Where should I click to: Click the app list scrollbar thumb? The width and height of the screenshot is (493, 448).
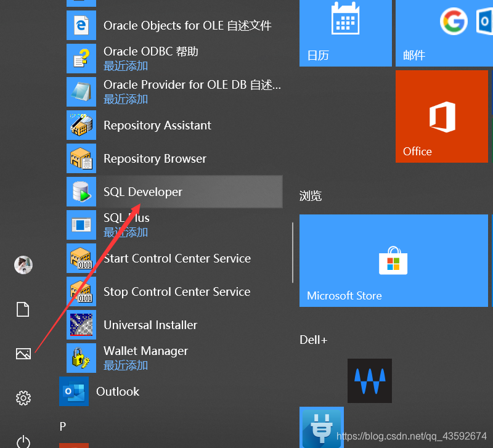click(x=292, y=253)
